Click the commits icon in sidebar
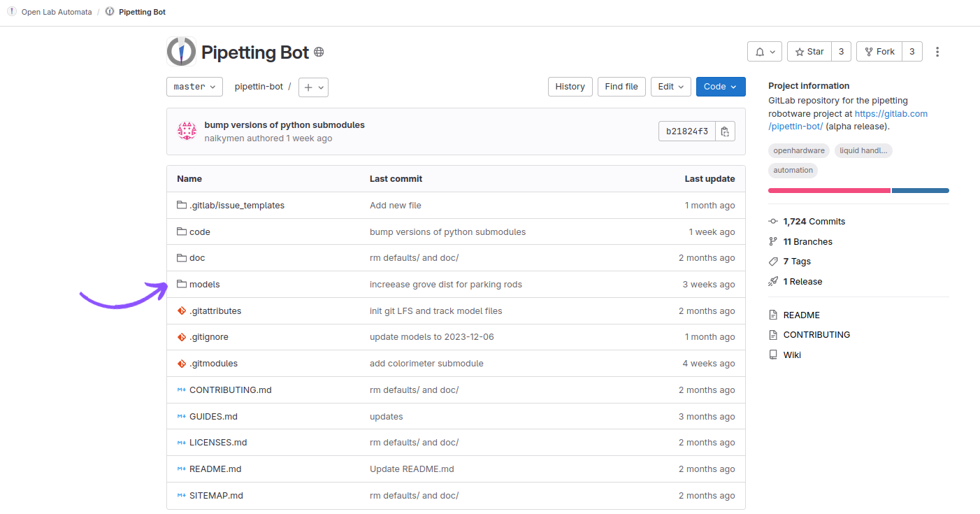 pyautogui.click(x=773, y=221)
